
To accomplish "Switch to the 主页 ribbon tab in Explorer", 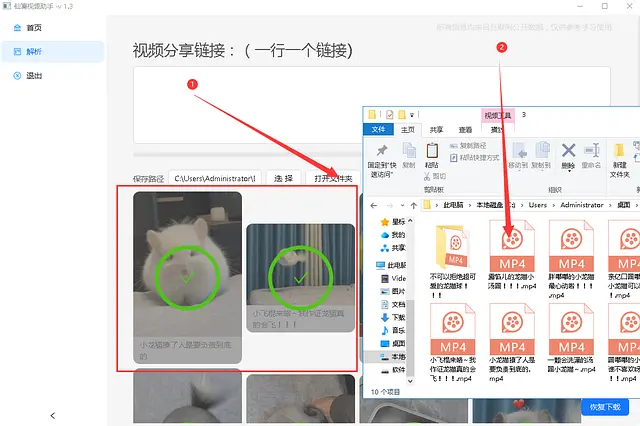I will 408,130.
